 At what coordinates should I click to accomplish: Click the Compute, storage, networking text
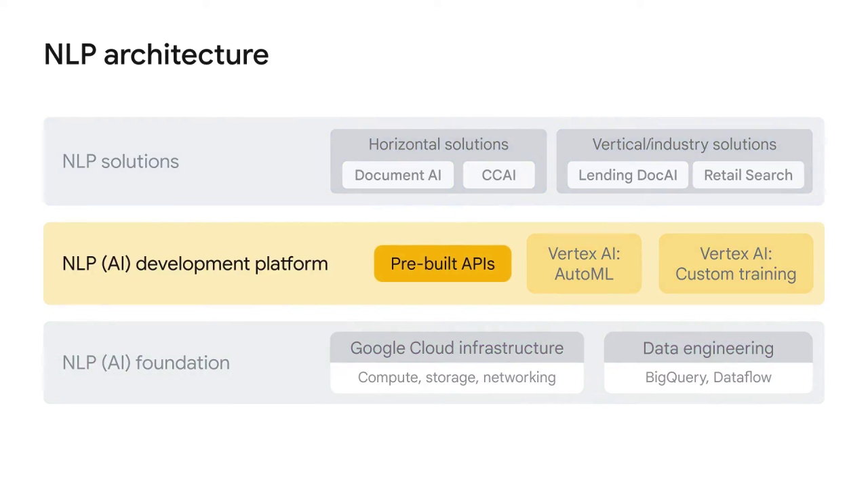[x=456, y=378]
